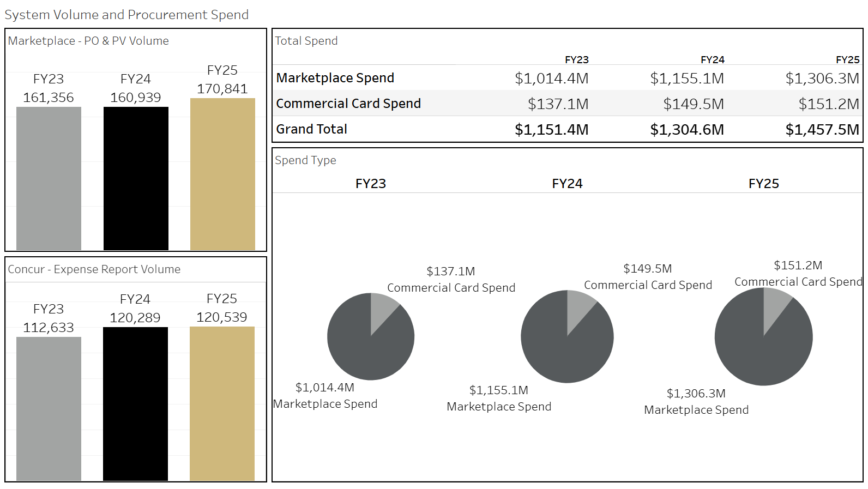
Task: Select the black FY24 bar in Marketplace PO & PV chart
Action: pyautogui.click(x=136, y=178)
